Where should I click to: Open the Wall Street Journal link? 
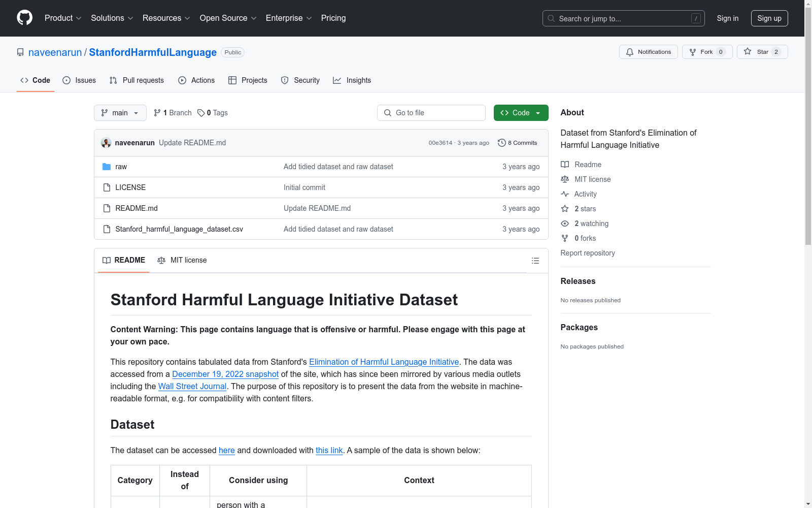pos(192,386)
